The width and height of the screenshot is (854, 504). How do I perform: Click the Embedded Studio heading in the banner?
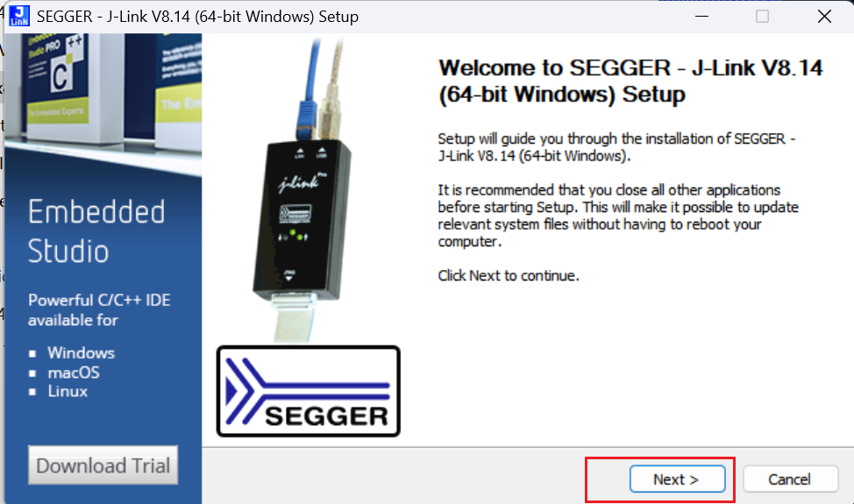[96, 231]
